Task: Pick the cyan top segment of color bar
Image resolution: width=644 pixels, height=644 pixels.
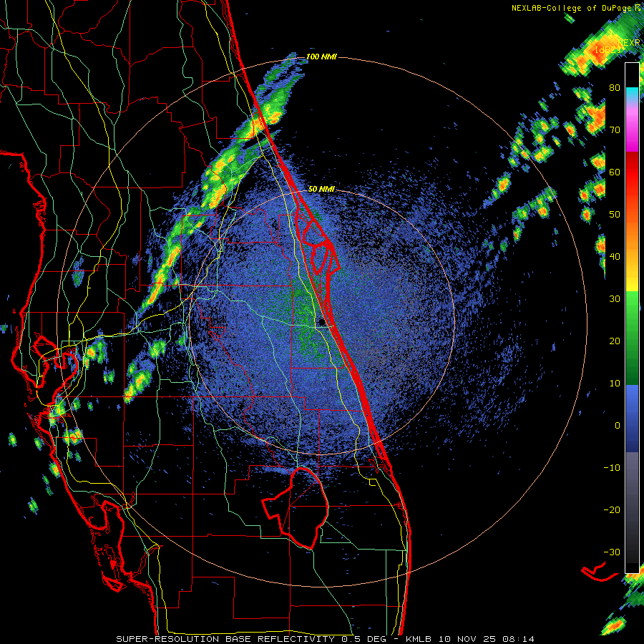Action: point(632,93)
